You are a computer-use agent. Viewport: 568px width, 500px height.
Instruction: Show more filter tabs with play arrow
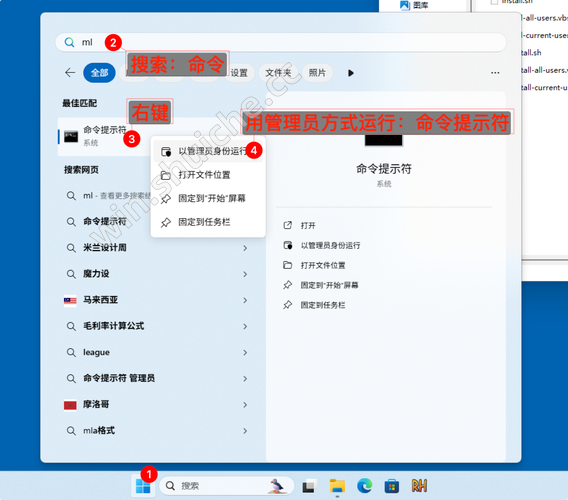(x=350, y=73)
